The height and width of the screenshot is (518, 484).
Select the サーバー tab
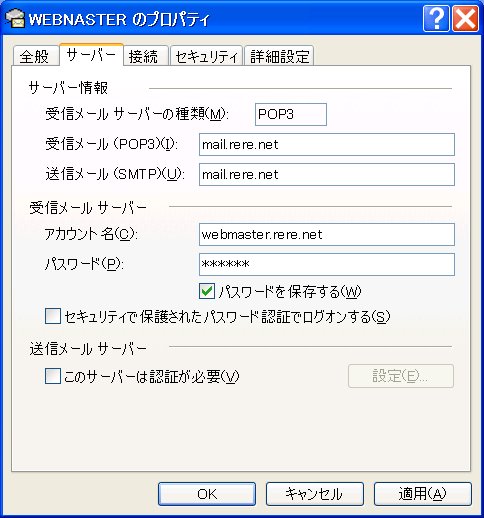click(91, 54)
